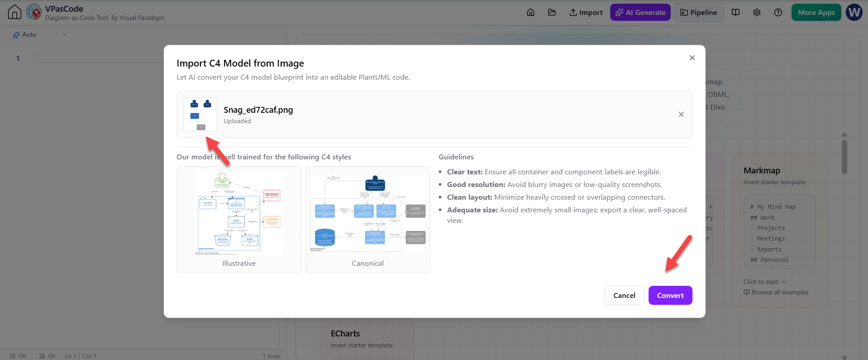This screenshot has width=868, height=360.
Task: Toggle the word wrap On status item
Action: pos(47,356)
